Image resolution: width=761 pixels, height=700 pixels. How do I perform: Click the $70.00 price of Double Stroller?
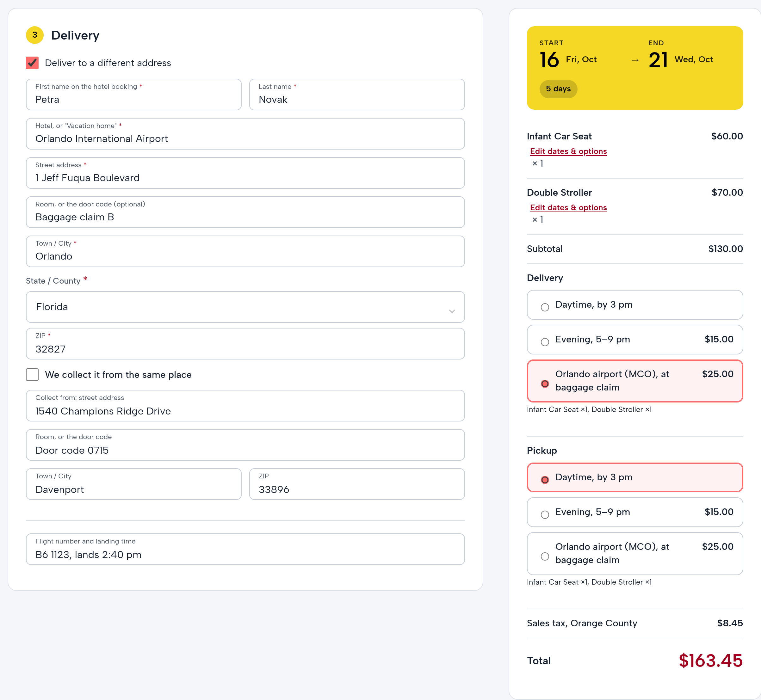coord(727,193)
